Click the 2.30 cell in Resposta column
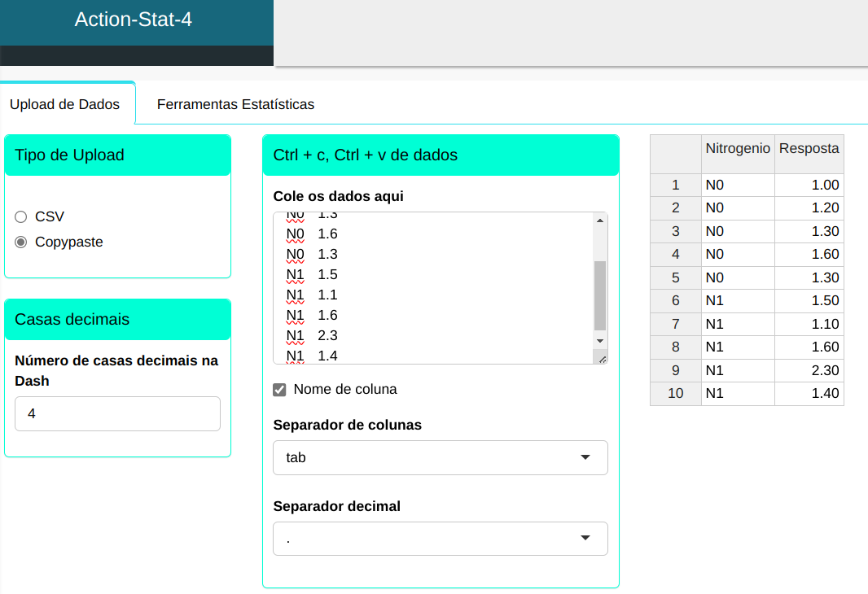 (809, 371)
